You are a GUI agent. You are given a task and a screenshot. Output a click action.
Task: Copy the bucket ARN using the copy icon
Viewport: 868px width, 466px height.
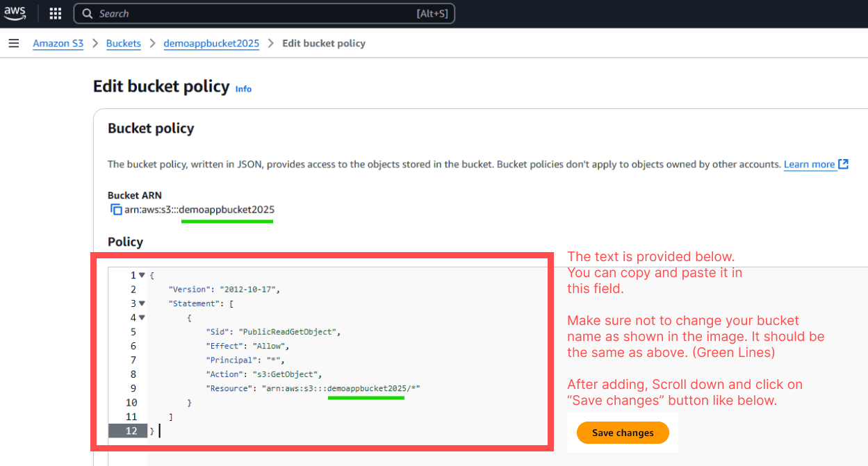116,209
